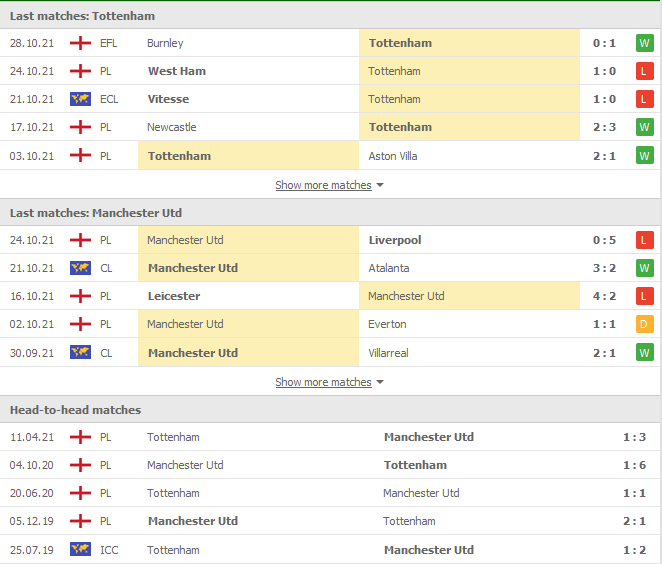Expand Show more matches under Manchester Utd
The height and width of the screenshot is (564, 662).
323,382
